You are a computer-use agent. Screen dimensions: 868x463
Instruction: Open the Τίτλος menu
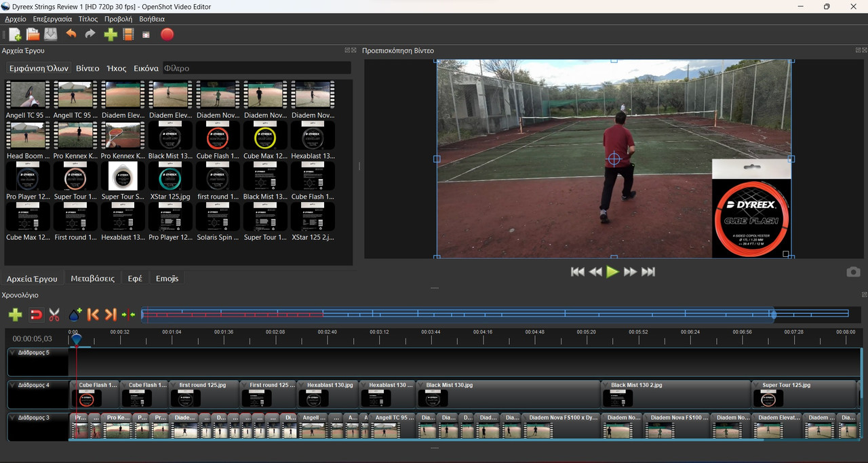[x=88, y=19]
